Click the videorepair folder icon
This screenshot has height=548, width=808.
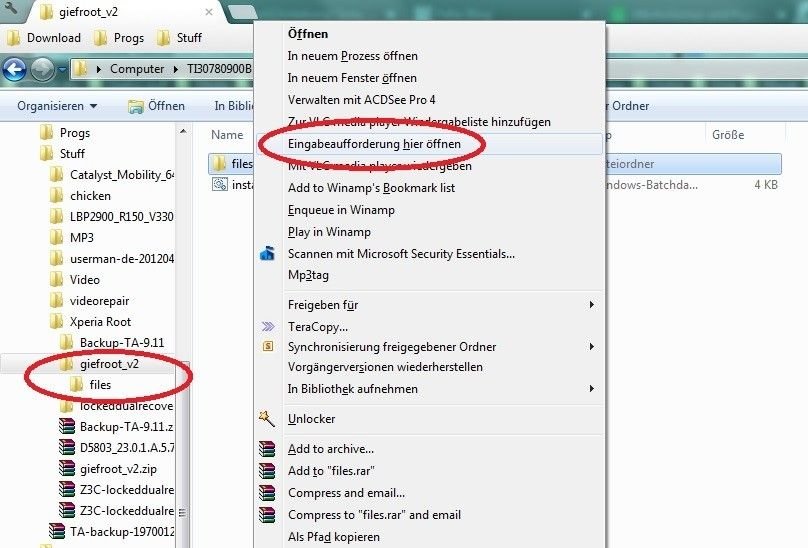pyautogui.click(x=57, y=301)
